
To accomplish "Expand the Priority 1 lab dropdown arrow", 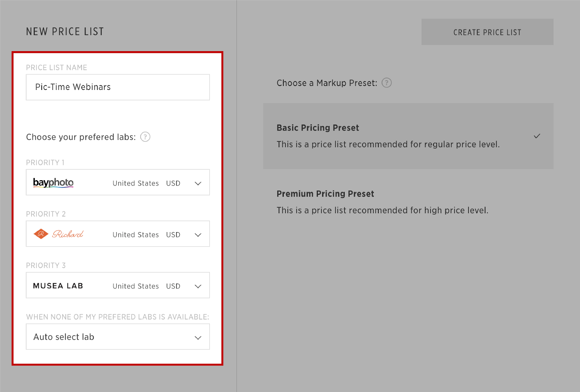I will point(198,183).
